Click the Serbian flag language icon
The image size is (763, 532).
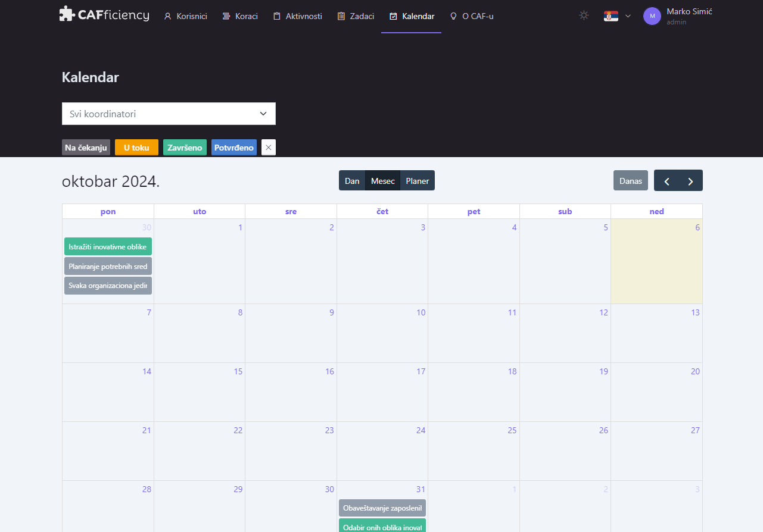[611, 16]
